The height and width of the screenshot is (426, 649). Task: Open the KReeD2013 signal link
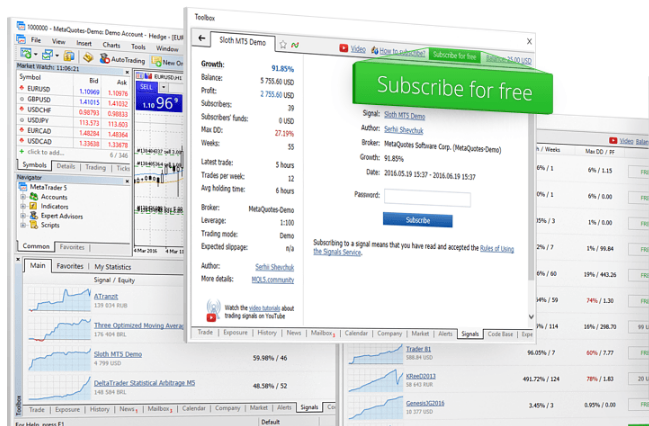coord(421,376)
